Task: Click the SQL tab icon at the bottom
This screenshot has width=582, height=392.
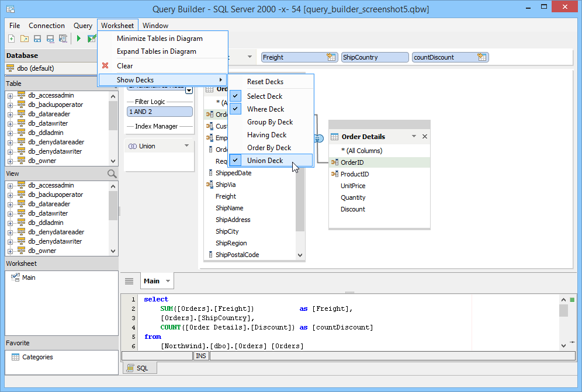Action: (130, 368)
